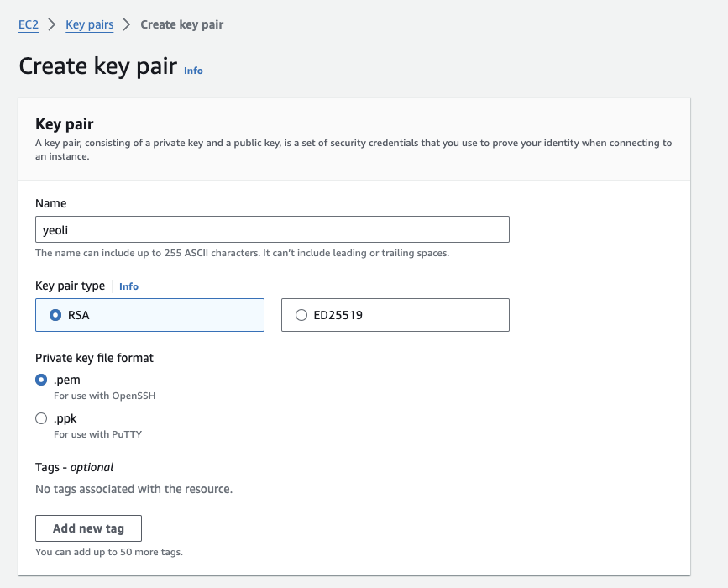Select the RSA radio button

55,315
